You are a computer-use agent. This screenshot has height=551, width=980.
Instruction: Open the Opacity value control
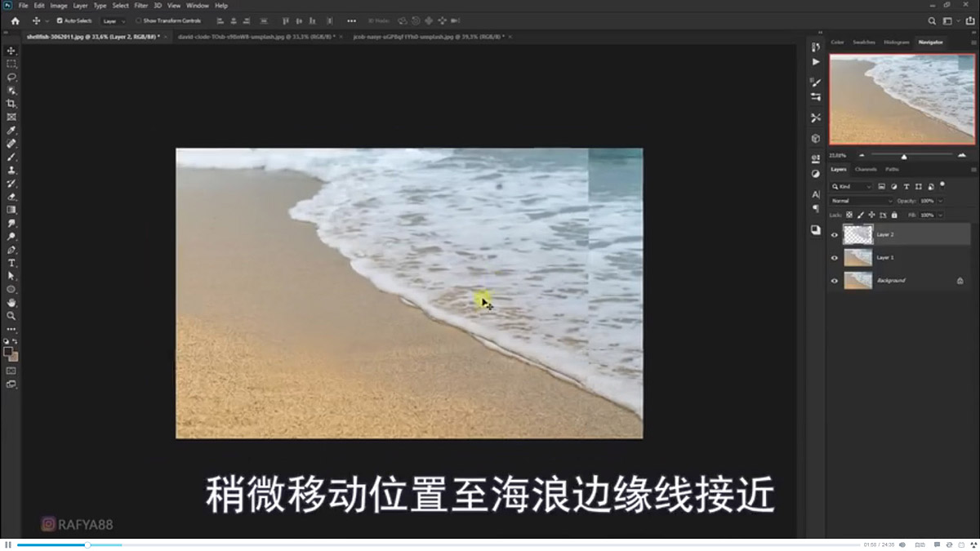pos(929,201)
